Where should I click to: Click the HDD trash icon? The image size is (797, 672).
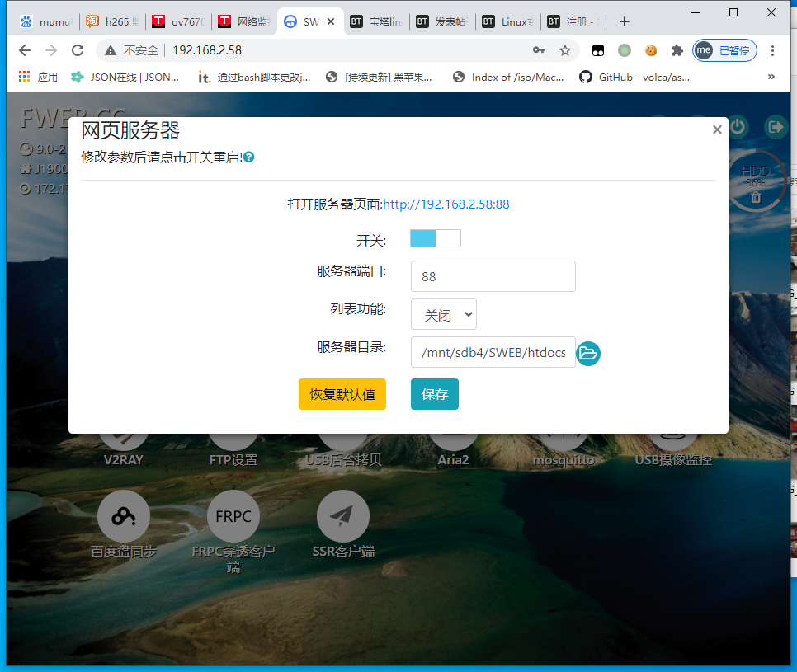click(756, 197)
